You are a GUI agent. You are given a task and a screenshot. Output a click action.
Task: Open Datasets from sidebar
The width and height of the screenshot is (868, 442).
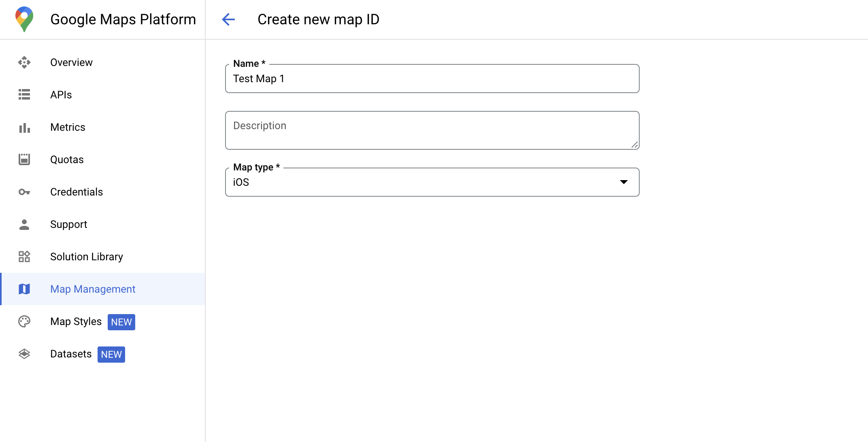(x=70, y=354)
